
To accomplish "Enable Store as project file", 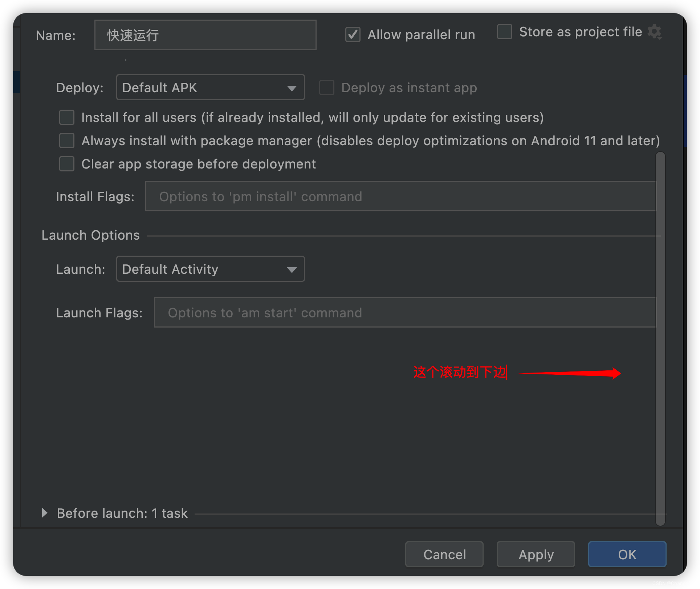I will [x=504, y=32].
